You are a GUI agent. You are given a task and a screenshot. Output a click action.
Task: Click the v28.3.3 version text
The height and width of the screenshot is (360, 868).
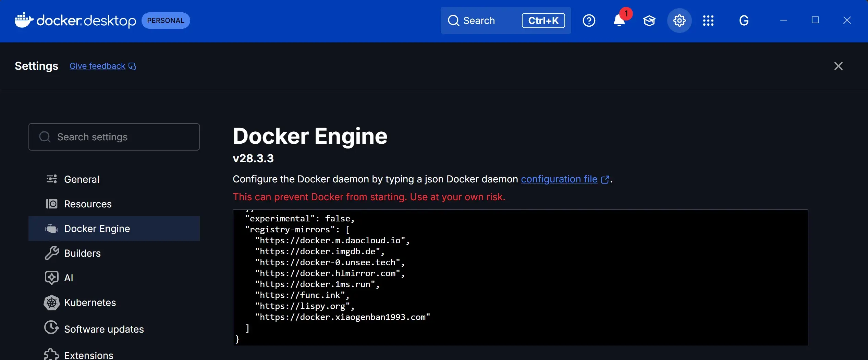coord(253,158)
